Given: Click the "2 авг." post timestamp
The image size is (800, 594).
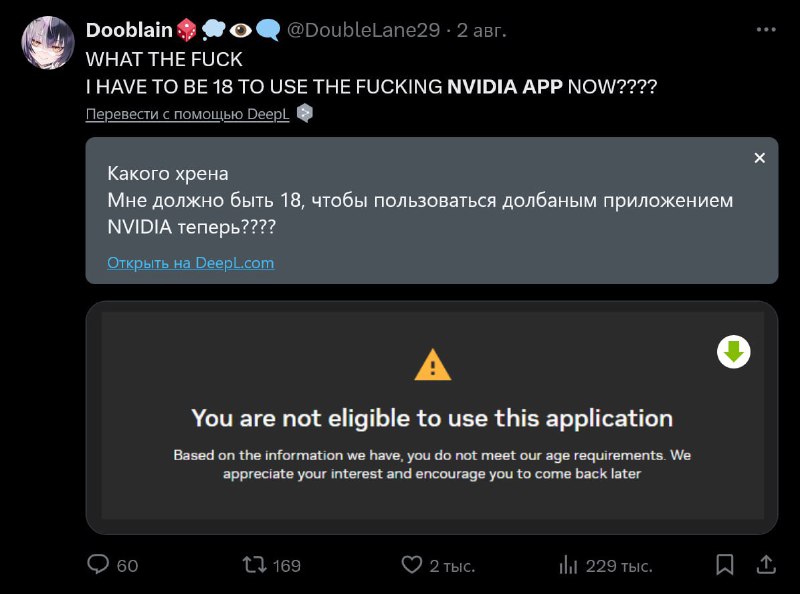Looking at the screenshot, I should pos(483,31).
